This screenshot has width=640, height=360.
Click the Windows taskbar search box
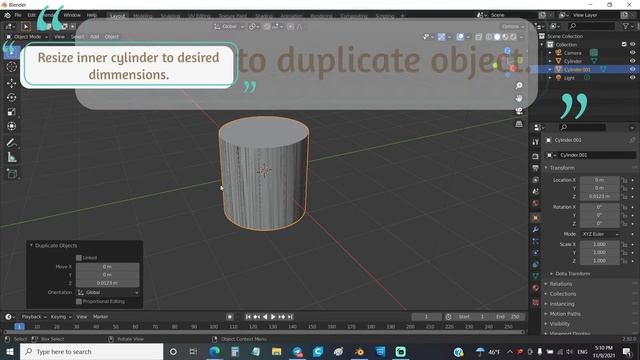coord(91,351)
